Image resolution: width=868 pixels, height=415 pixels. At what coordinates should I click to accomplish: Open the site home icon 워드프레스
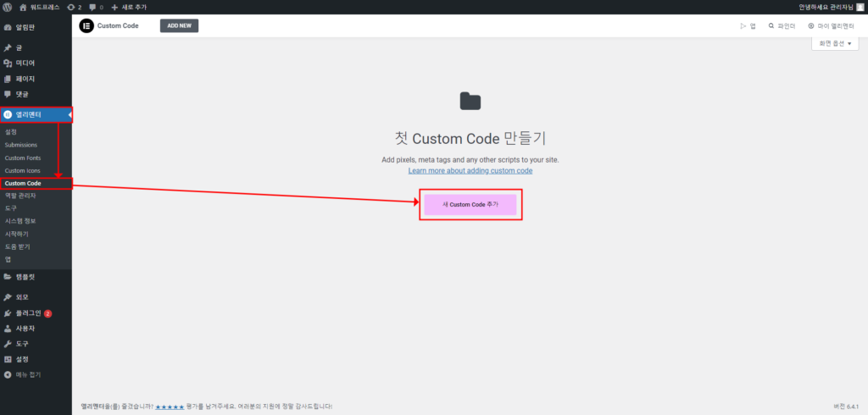[39, 7]
